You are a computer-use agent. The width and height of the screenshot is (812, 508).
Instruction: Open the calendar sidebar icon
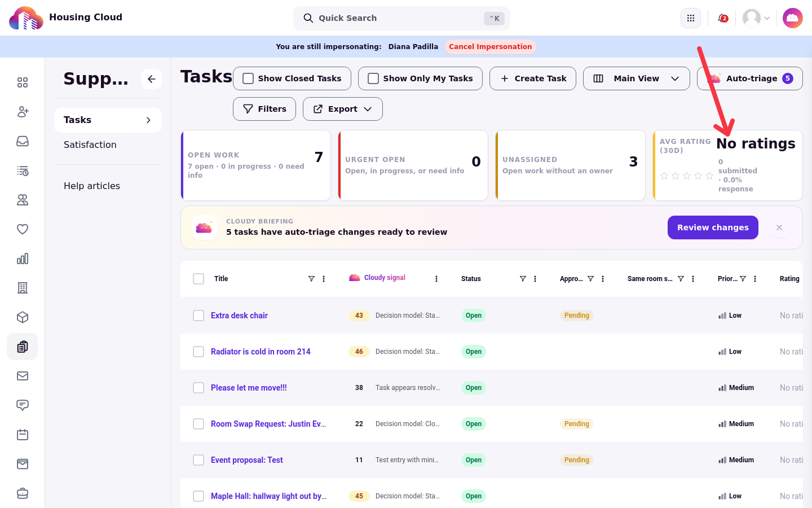pyautogui.click(x=23, y=435)
